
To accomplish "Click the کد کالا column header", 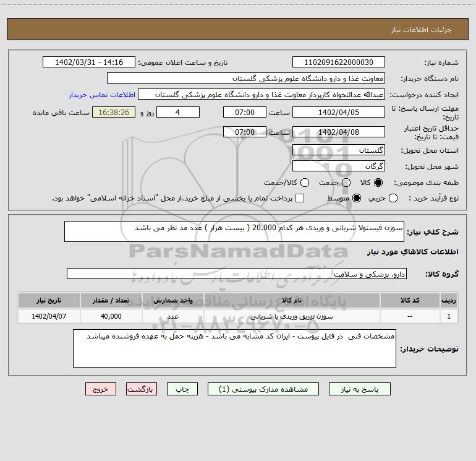I will 410,300.
